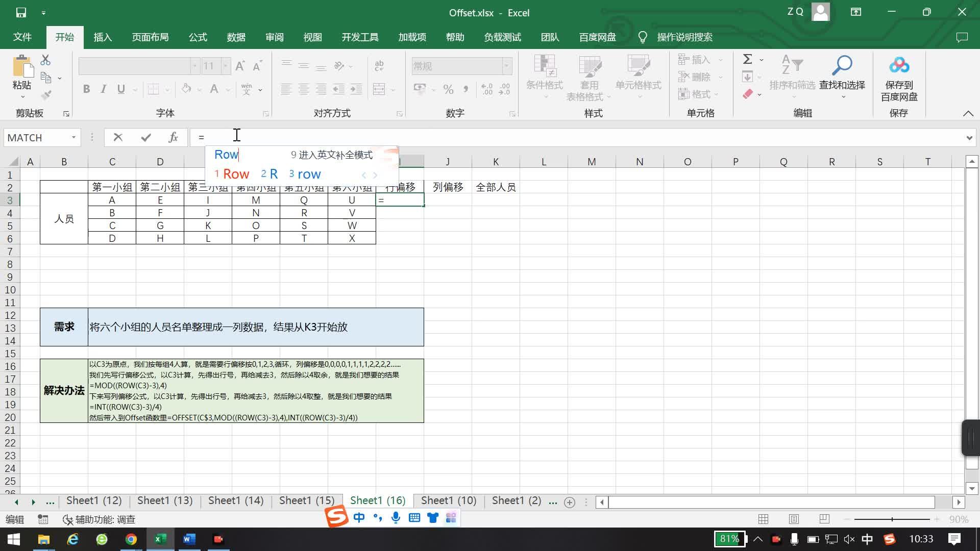Toggle Bold formatting
The height and width of the screenshot is (551, 980).
click(x=86, y=89)
